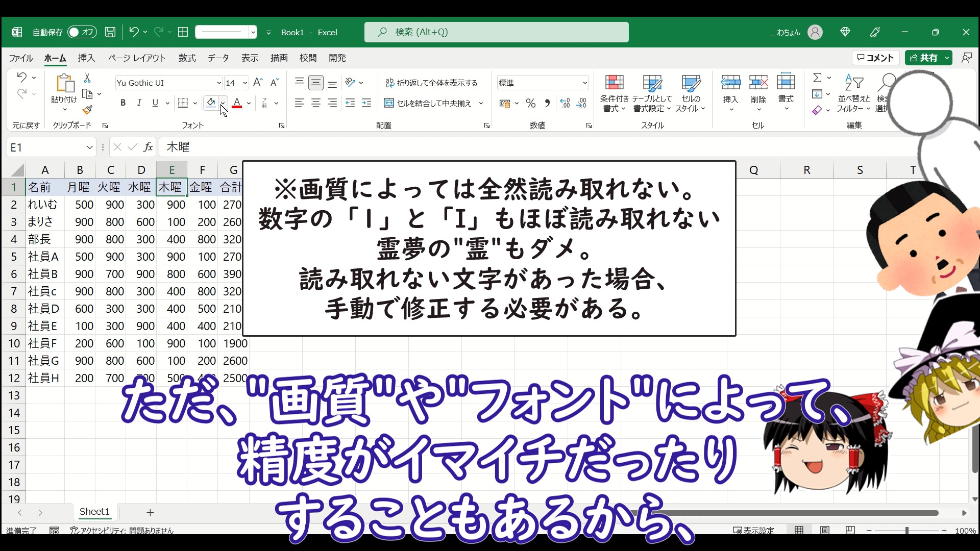Click the Borders icon in Font group
This screenshot has width=980, height=551.
183,103
